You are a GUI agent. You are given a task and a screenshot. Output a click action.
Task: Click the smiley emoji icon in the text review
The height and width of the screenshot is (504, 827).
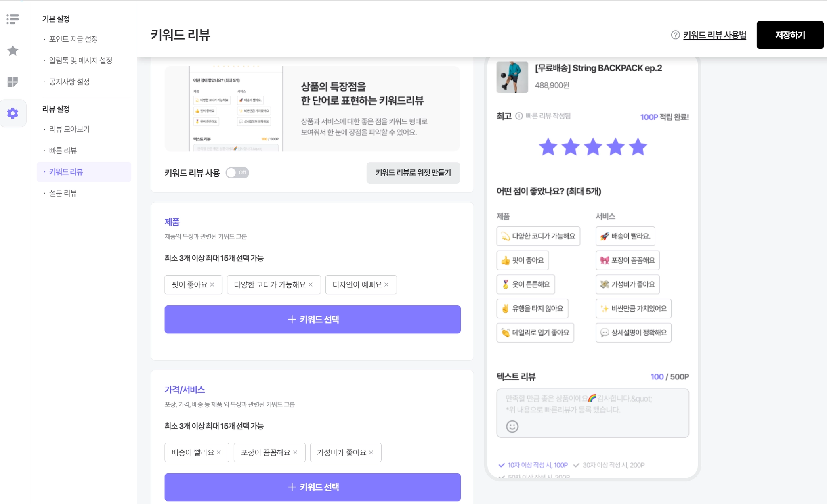512,427
